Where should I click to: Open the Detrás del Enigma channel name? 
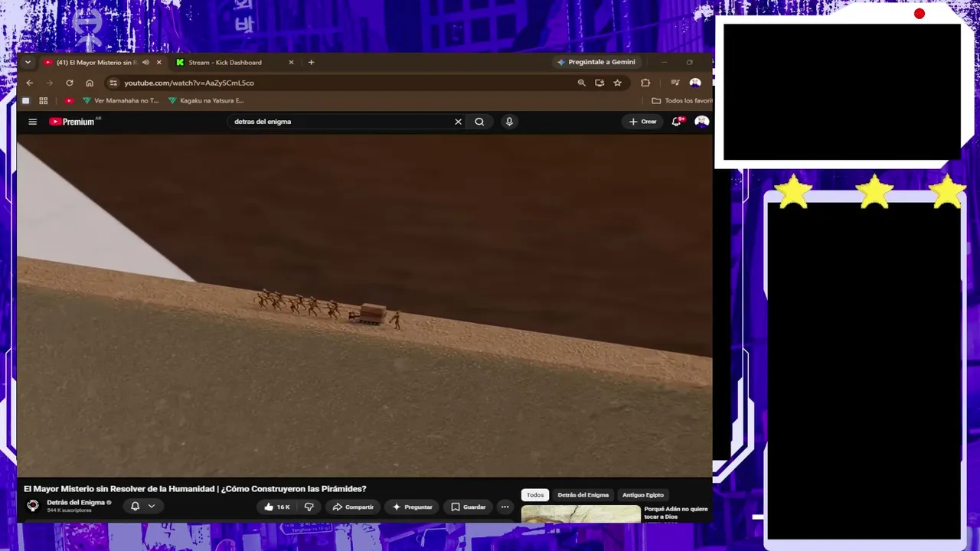(76, 502)
